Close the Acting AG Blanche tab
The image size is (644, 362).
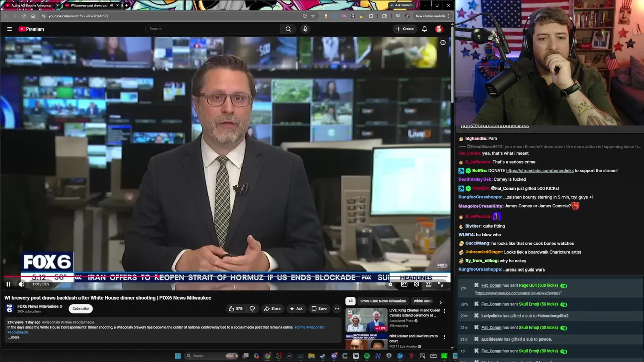pyautogui.click(x=57, y=5)
